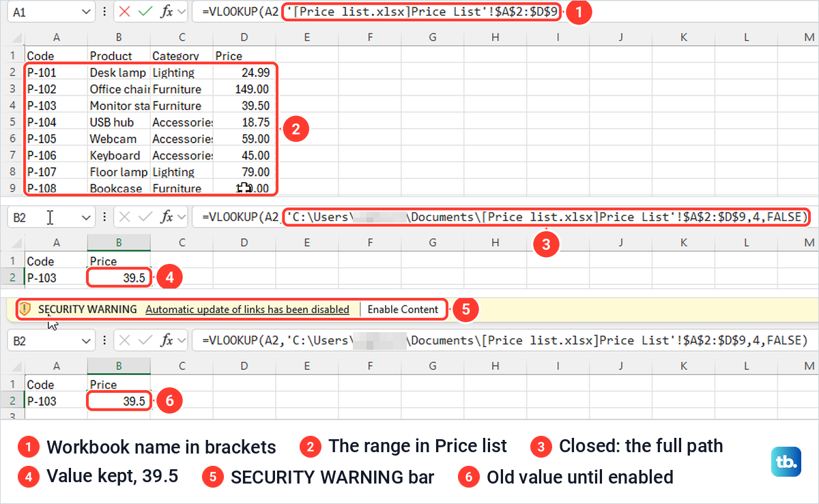
Task: Select the USB hub cell
Action: [x=119, y=122]
